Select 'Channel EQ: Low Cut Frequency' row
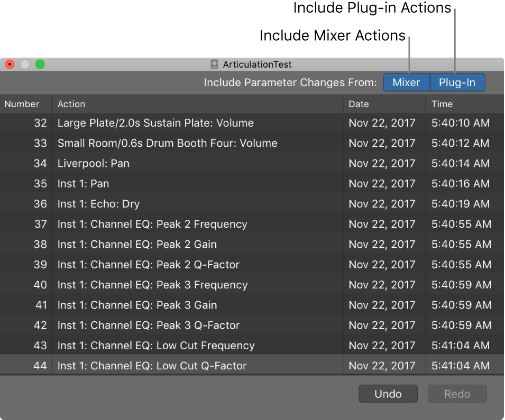This screenshot has width=505, height=420. (x=252, y=346)
